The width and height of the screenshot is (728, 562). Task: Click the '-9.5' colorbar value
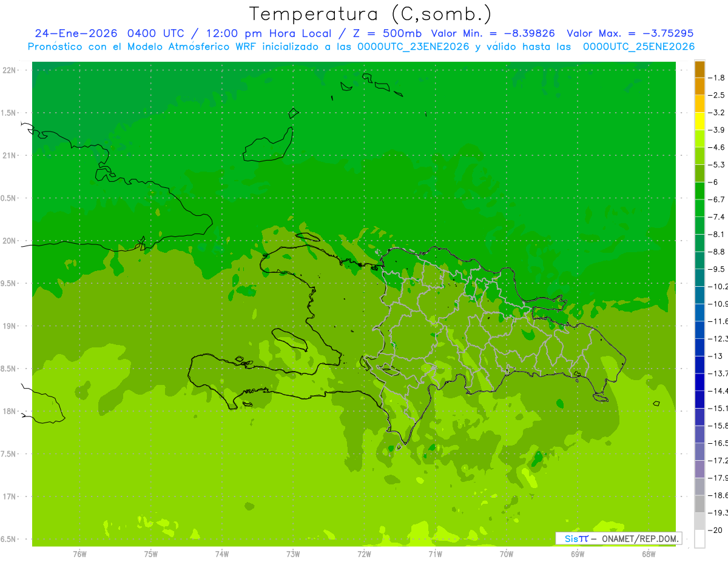pyautogui.click(x=717, y=269)
